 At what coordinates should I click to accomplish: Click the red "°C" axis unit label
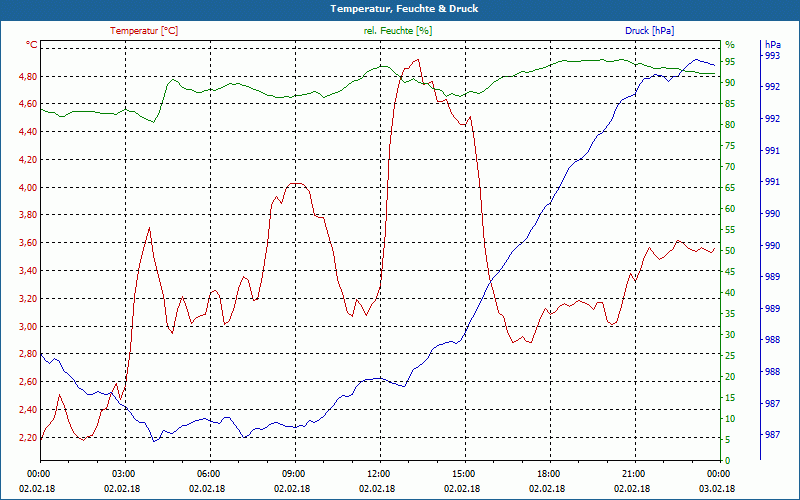32,45
